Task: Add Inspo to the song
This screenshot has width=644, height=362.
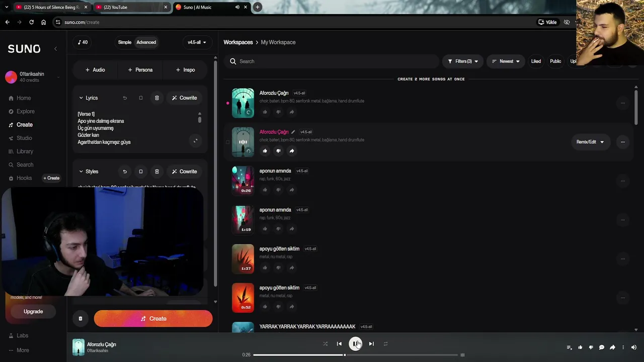Action: coord(185,70)
